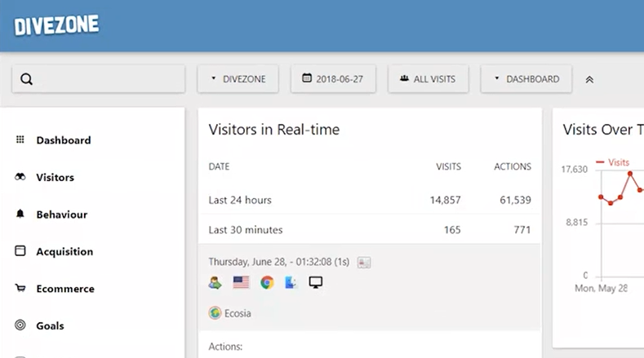Open the DASHBOARD selector dropdown
The height and width of the screenshot is (358, 644).
pyautogui.click(x=526, y=79)
